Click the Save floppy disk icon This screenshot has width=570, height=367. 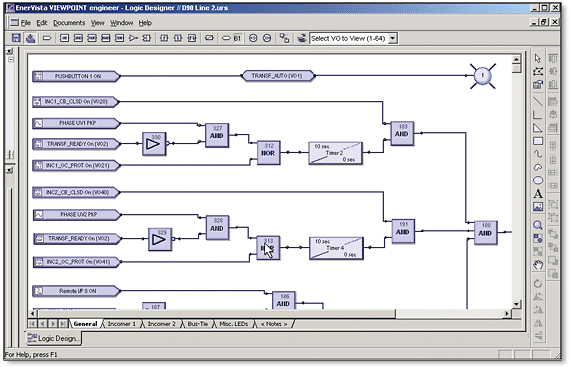[16, 38]
